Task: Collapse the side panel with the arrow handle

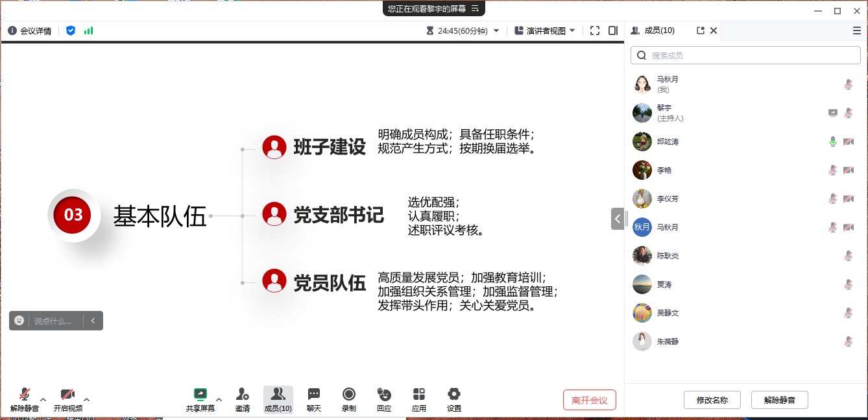Action: click(618, 219)
